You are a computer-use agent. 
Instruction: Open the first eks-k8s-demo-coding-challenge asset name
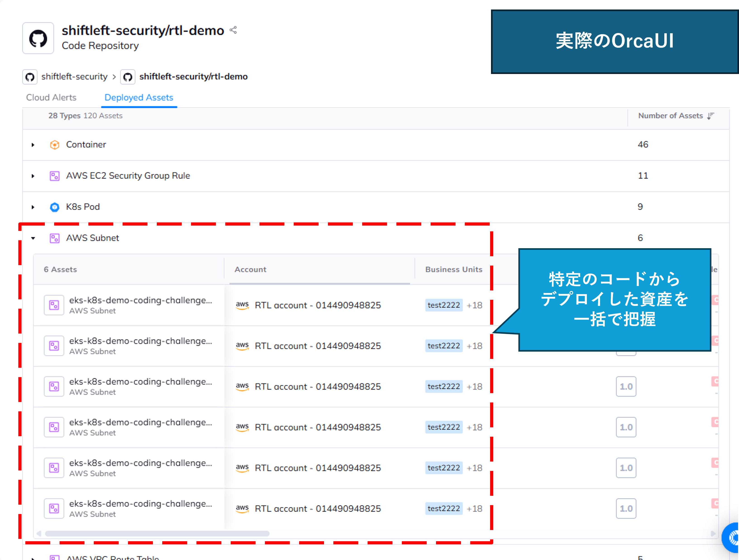pos(140,300)
